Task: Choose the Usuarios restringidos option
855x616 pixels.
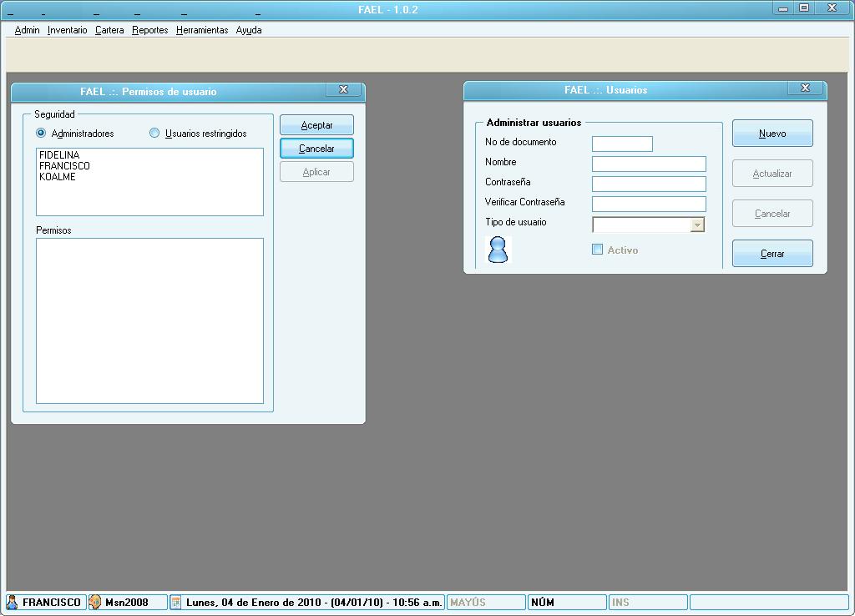Action: (x=154, y=133)
